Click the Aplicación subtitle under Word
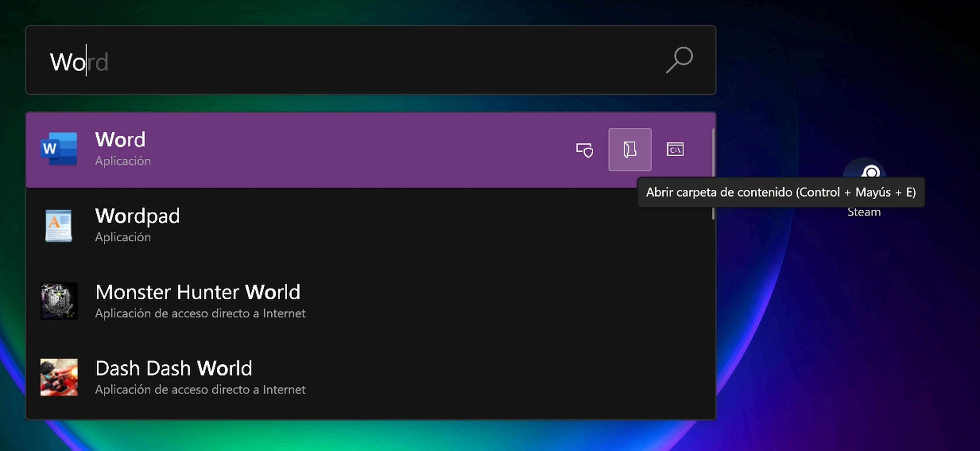The width and height of the screenshot is (980, 451). (123, 161)
